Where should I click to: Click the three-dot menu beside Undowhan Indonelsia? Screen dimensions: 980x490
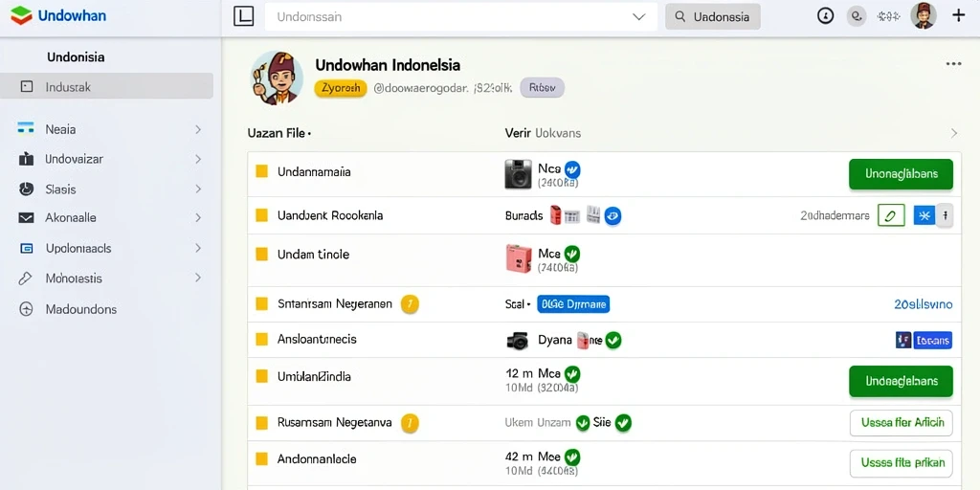953,64
